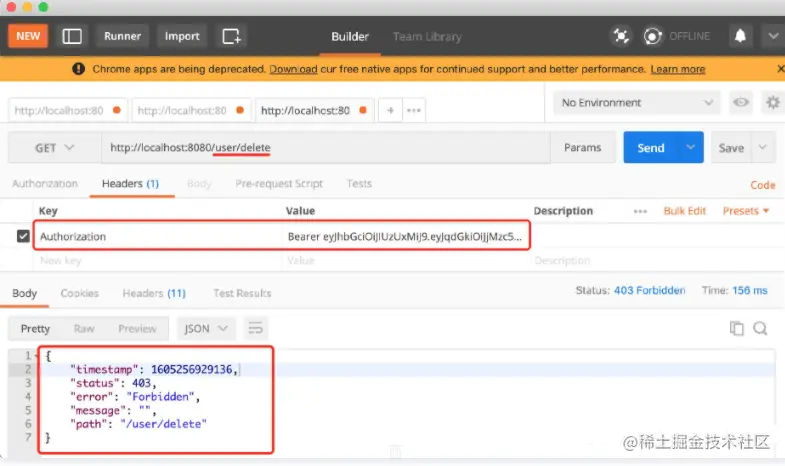Image resolution: width=785 pixels, height=466 pixels.
Task: Expand the Save button dropdown arrow
Action: (x=762, y=147)
